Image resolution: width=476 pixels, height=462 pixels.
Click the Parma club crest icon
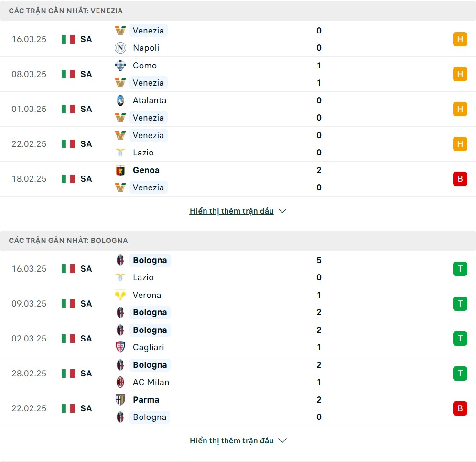pyautogui.click(x=120, y=400)
